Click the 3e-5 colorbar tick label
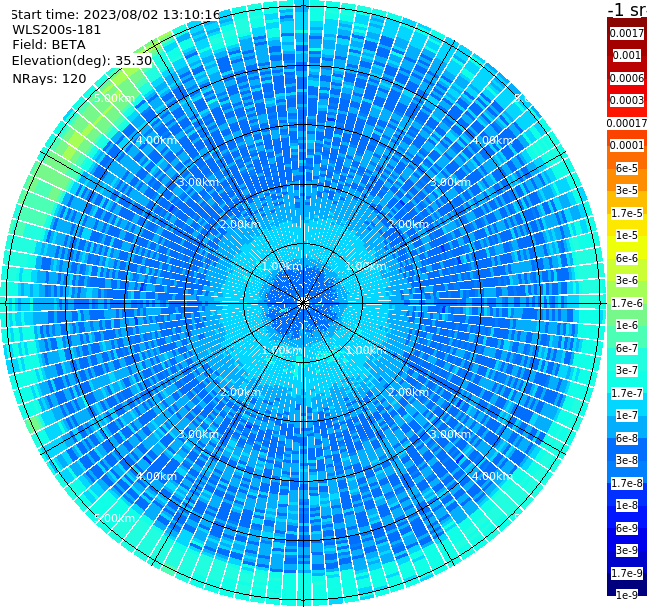 pyautogui.click(x=627, y=190)
